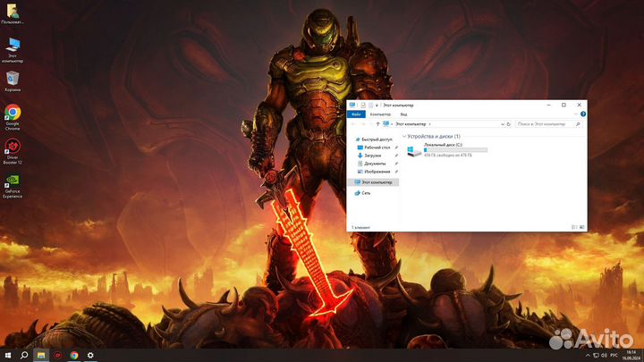Click the Explorer back arrow
This screenshot has height=362, width=644.
pos(353,124)
